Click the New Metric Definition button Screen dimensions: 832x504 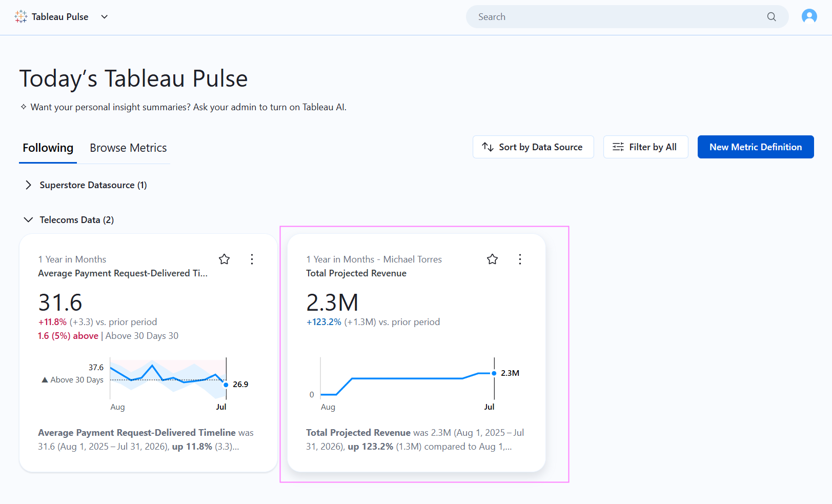click(755, 147)
